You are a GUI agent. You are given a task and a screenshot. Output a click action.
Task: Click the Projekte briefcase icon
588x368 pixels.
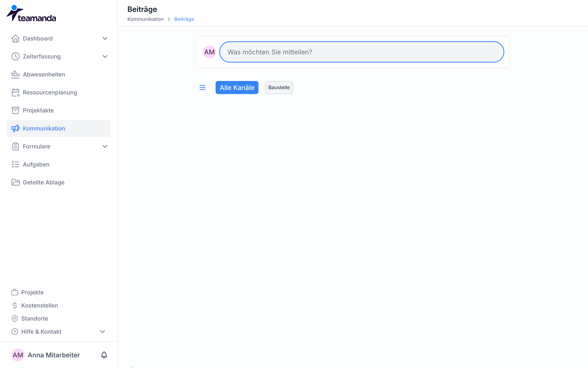[14, 292]
